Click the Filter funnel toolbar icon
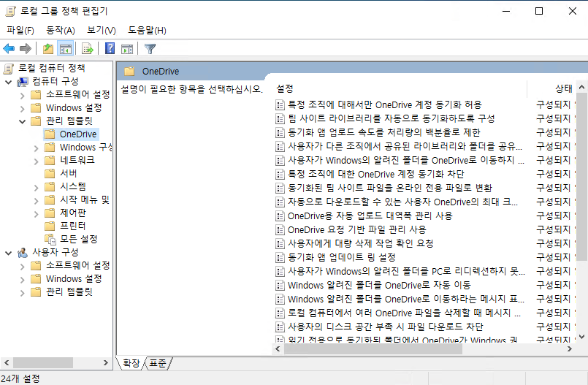This screenshot has height=385, width=588. pyautogui.click(x=150, y=49)
